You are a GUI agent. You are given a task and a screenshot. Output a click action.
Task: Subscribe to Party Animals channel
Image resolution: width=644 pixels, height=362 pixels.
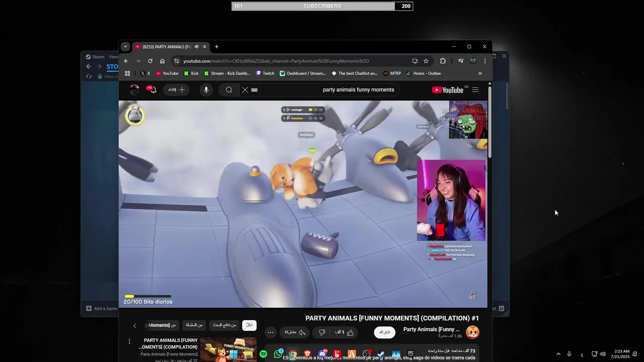pos(384,332)
